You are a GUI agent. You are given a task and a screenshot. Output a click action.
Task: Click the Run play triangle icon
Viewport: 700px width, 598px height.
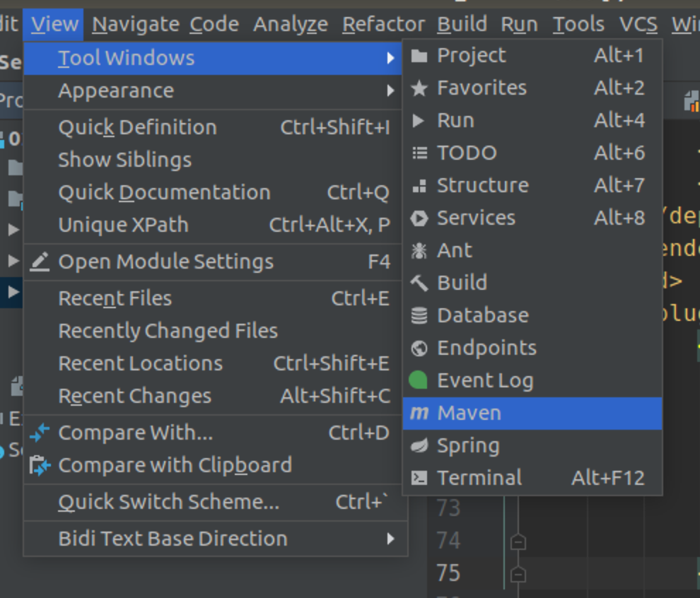click(x=419, y=120)
